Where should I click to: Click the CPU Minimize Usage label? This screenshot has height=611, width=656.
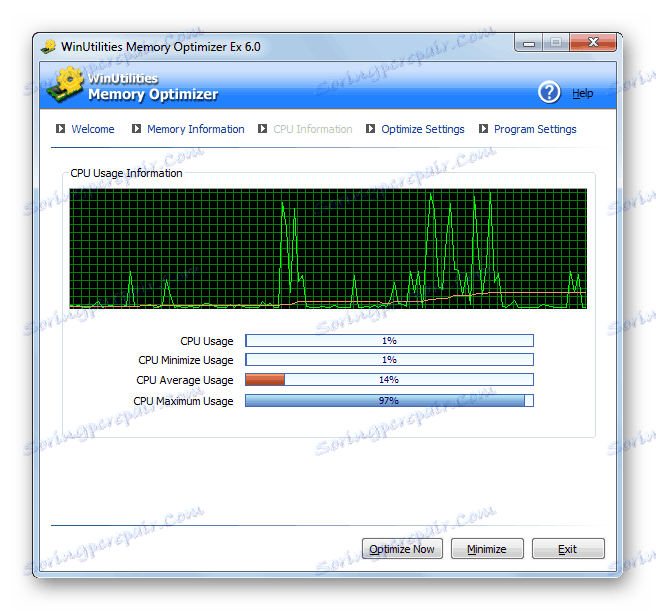(186, 360)
